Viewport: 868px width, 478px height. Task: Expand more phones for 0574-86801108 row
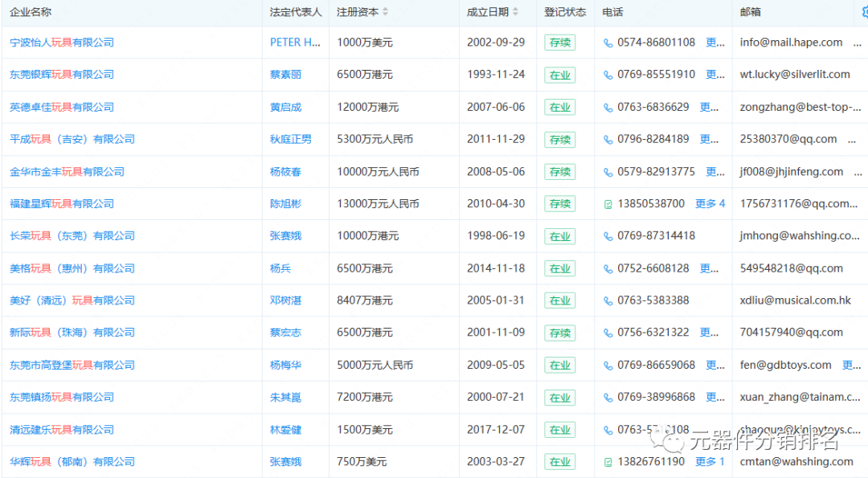[x=715, y=42]
